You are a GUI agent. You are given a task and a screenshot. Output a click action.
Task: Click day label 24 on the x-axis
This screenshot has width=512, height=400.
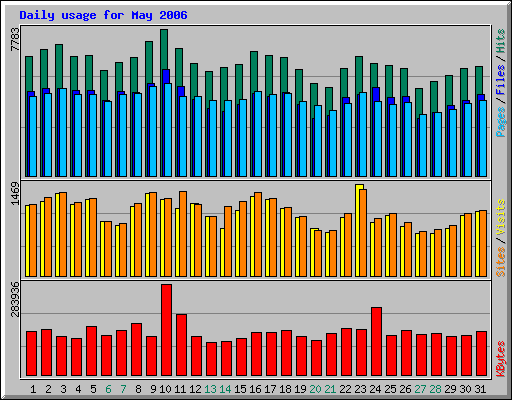tap(375, 389)
